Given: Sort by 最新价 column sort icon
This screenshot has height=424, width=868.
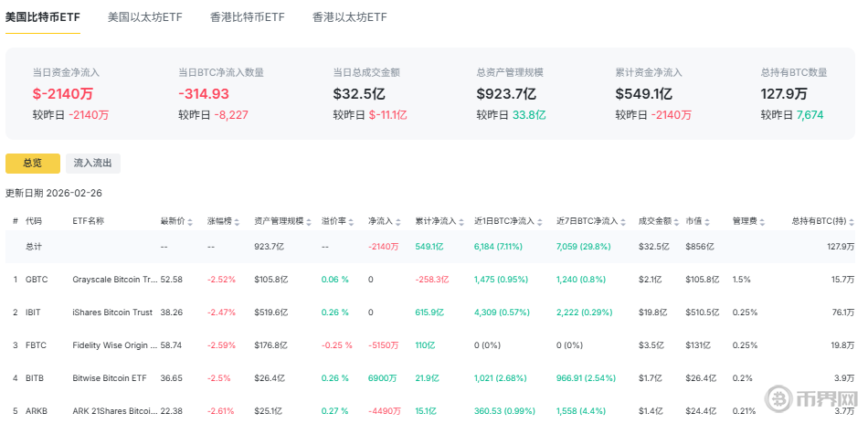Looking at the screenshot, I should point(190,222).
